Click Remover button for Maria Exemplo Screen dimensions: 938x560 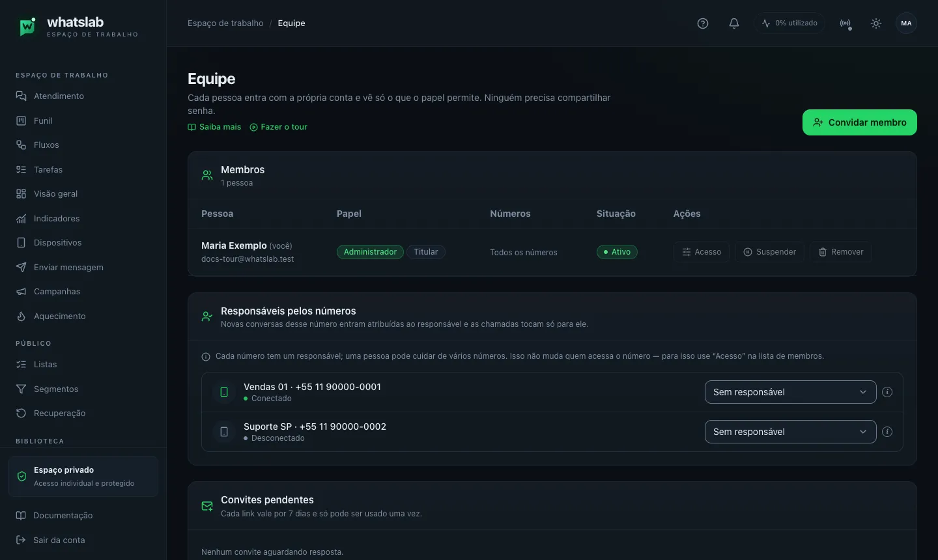point(840,252)
